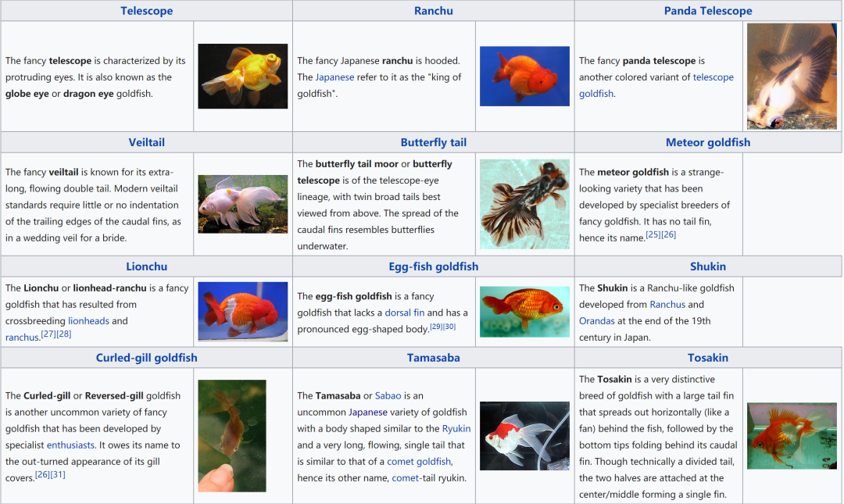Open the enthusiasts link in Curled-gill text
This screenshot has height=504, width=844.
(70, 445)
